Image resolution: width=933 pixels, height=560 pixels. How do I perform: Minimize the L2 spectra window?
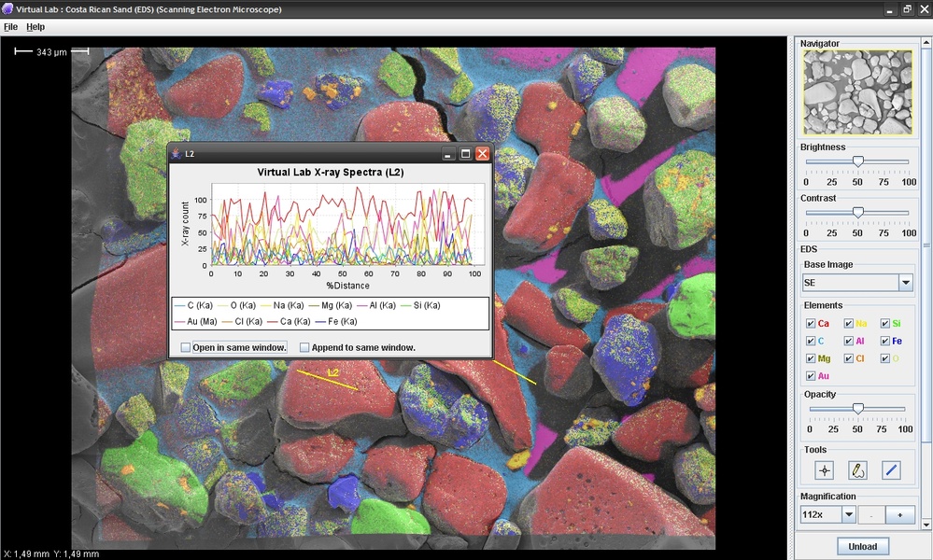point(448,153)
